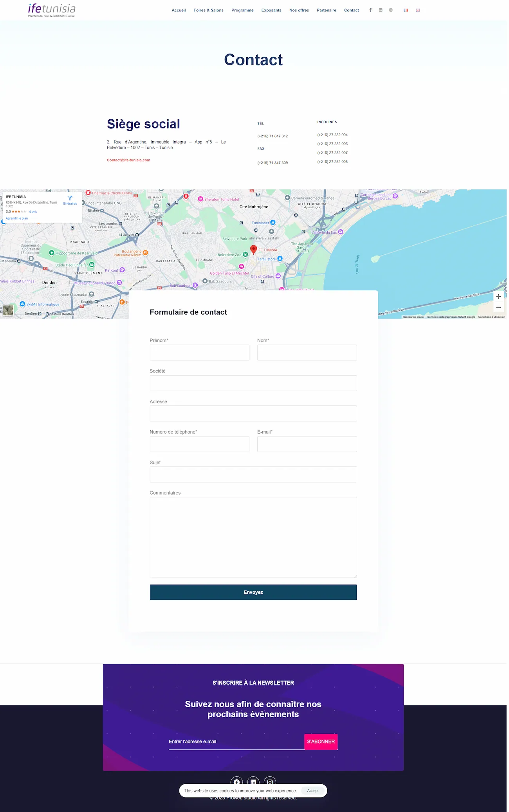Screen dimensions: 509x812
Task: Click the S'ABONNER newsletter button
Action: coord(321,742)
